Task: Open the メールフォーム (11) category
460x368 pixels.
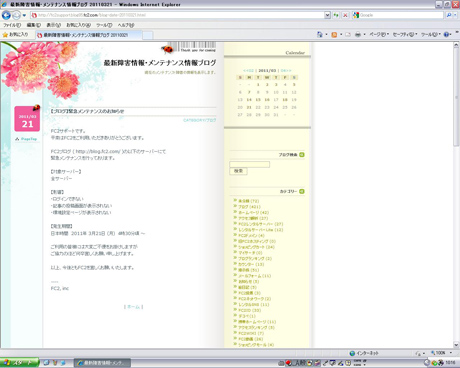Action: tap(255, 276)
